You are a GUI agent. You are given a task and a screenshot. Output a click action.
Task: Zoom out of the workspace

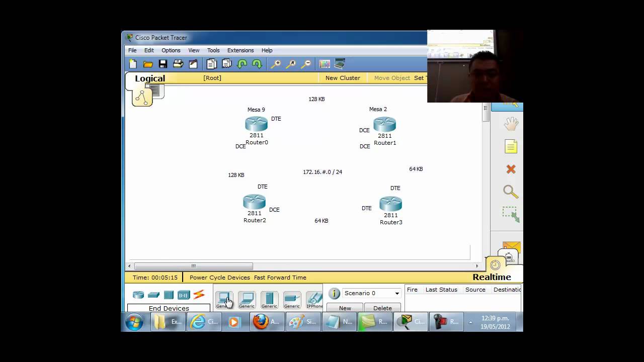[306, 64]
